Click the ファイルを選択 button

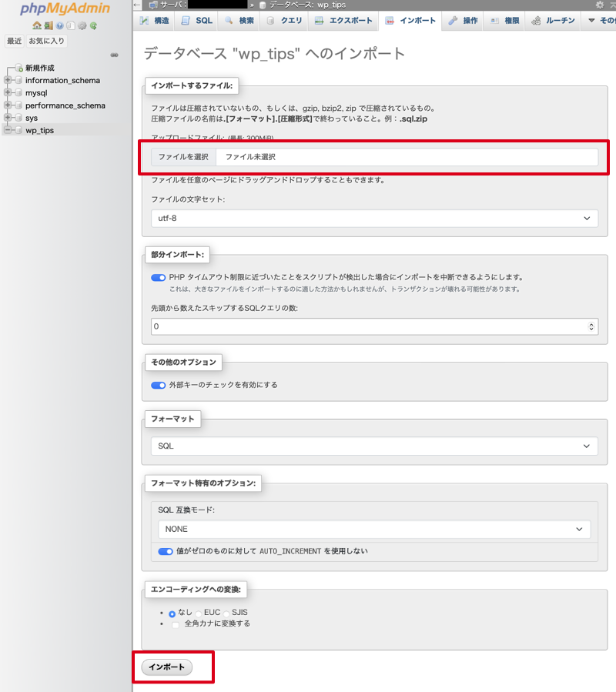click(x=184, y=157)
